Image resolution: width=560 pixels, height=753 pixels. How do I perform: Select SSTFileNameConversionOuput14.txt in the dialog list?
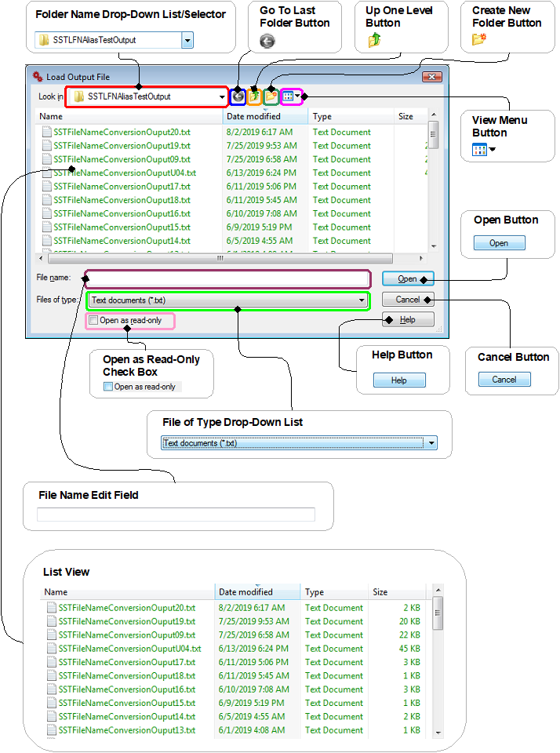122,241
